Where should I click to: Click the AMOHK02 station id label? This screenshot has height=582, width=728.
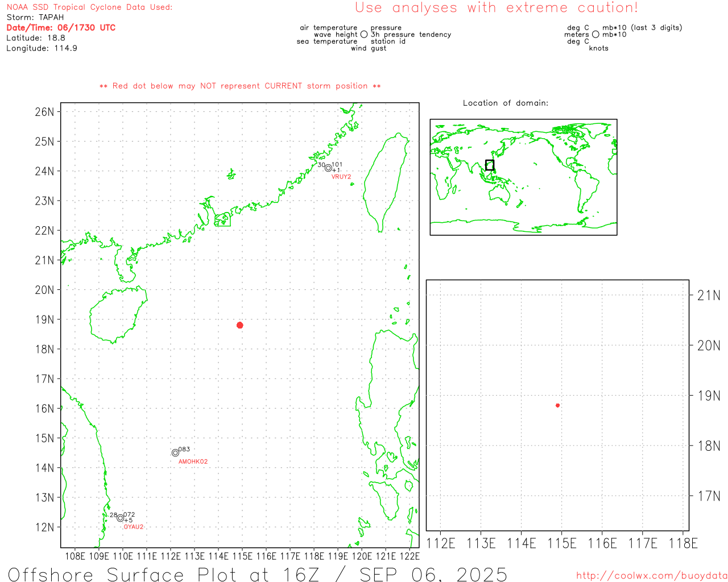point(193,462)
